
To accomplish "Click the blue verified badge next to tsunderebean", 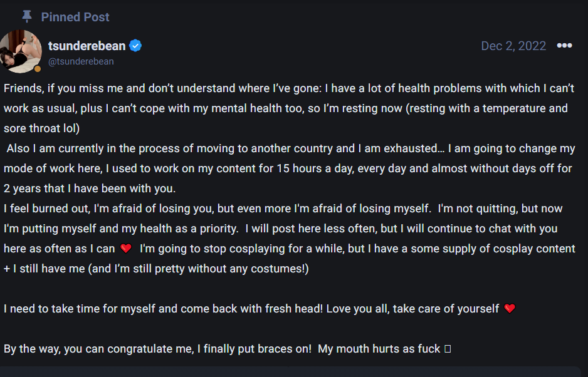I will pos(135,46).
